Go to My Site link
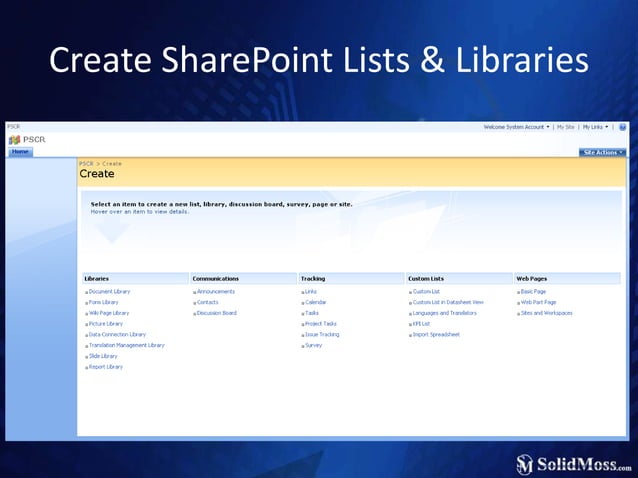 [x=565, y=127]
